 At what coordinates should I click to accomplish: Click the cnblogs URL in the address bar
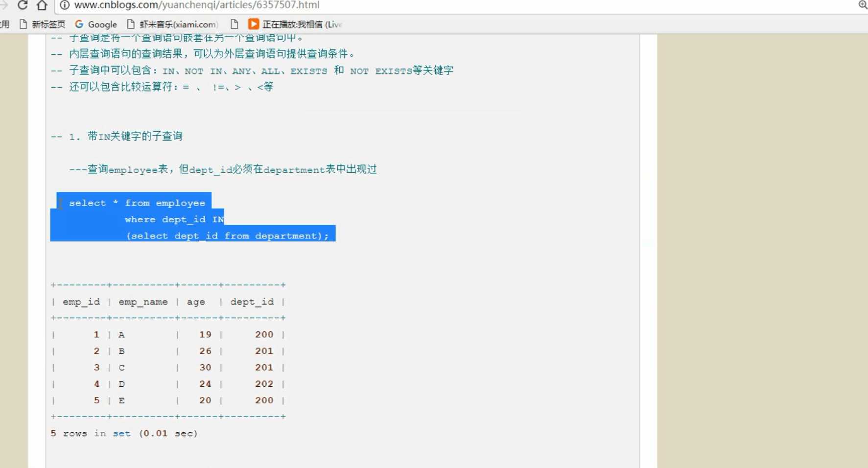pyautogui.click(x=197, y=5)
